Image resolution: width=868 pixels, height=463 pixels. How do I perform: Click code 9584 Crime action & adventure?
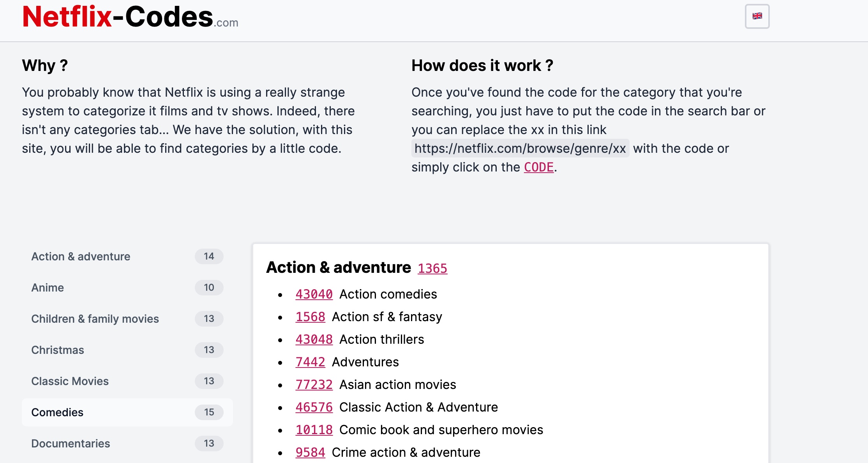click(310, 452)
